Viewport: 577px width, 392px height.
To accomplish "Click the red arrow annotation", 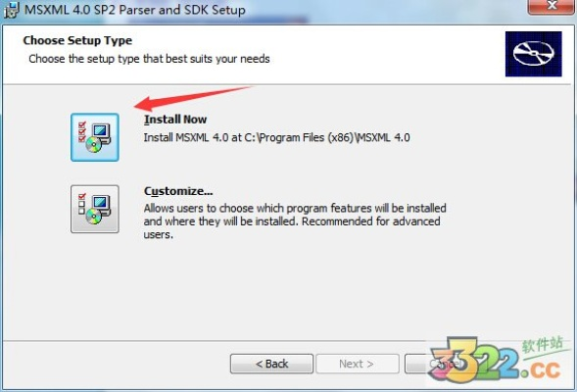I will [193, 98].
